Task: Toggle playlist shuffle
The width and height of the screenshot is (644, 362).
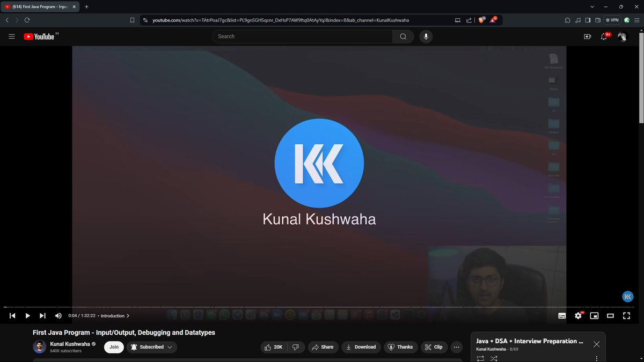Action: 494,358
